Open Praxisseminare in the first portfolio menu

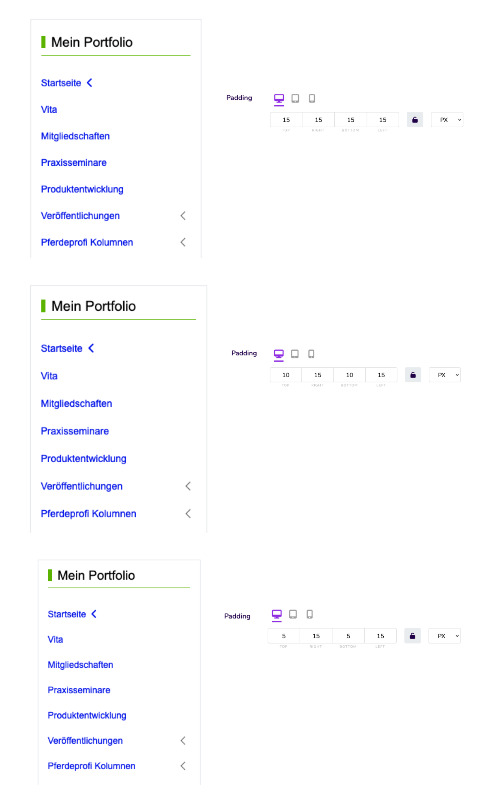(74, 163)
